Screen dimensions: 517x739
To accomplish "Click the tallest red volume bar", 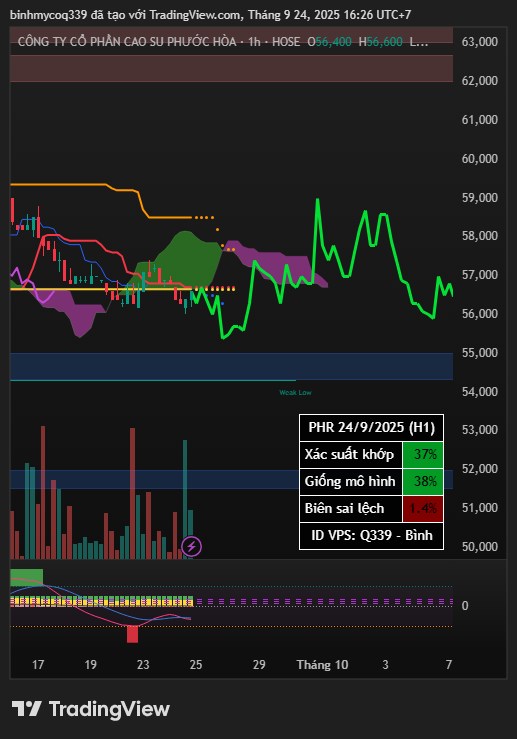I will pos(43,492).
